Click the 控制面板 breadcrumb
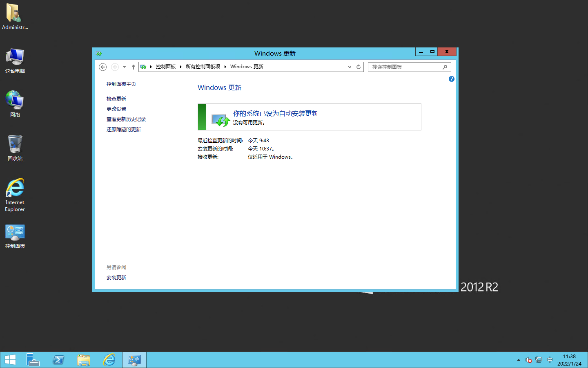588x368 pixels. coord(165,67)
